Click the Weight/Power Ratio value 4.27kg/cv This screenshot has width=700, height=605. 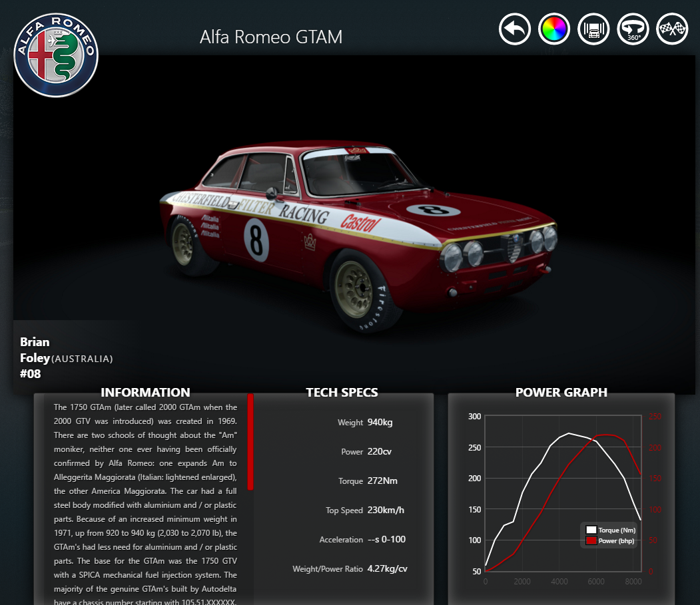[x=388, y=569]
